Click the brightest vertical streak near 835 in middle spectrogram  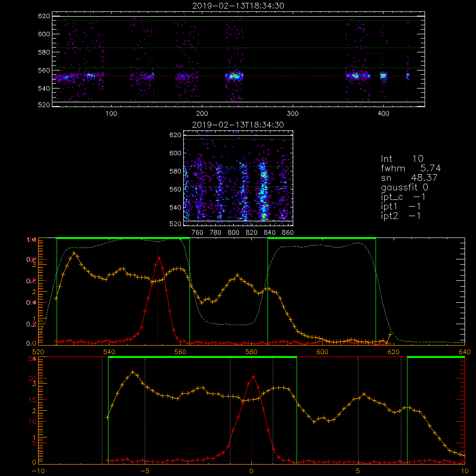pos(264,191)
